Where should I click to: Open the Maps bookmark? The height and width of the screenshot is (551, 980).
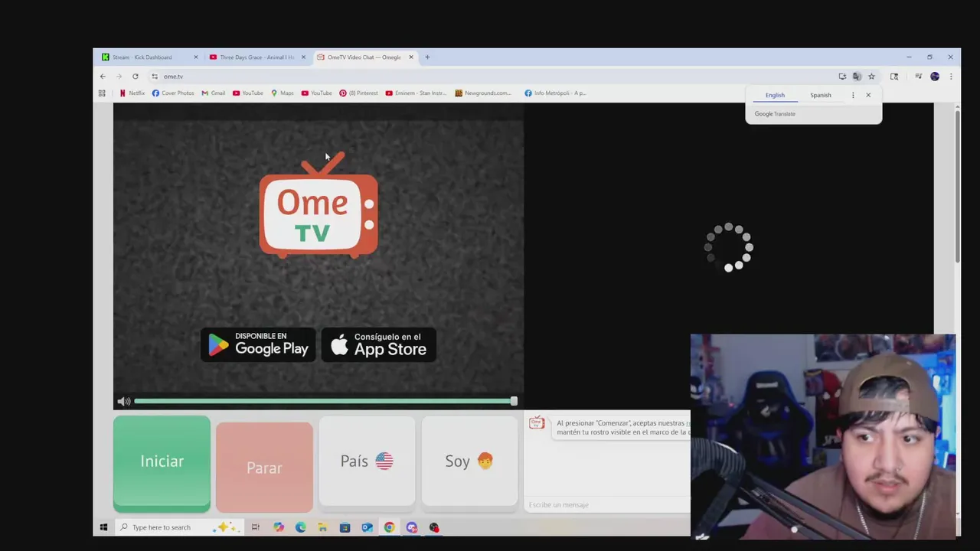283,93
